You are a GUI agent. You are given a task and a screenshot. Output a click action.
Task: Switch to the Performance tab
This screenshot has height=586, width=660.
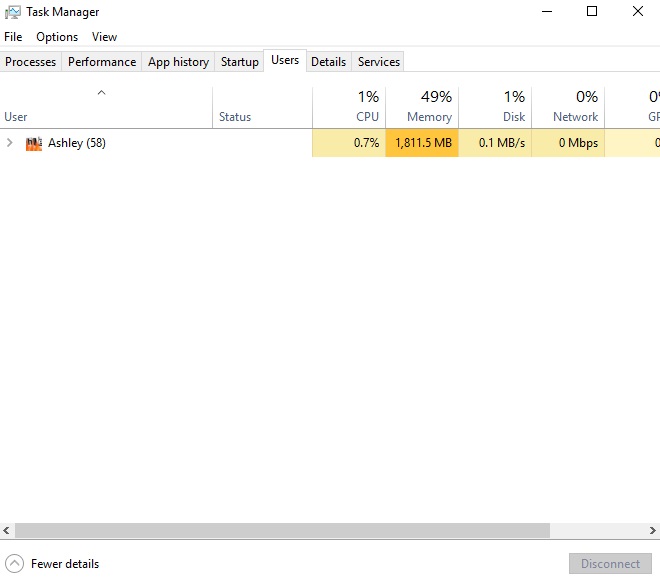[102, 62]
